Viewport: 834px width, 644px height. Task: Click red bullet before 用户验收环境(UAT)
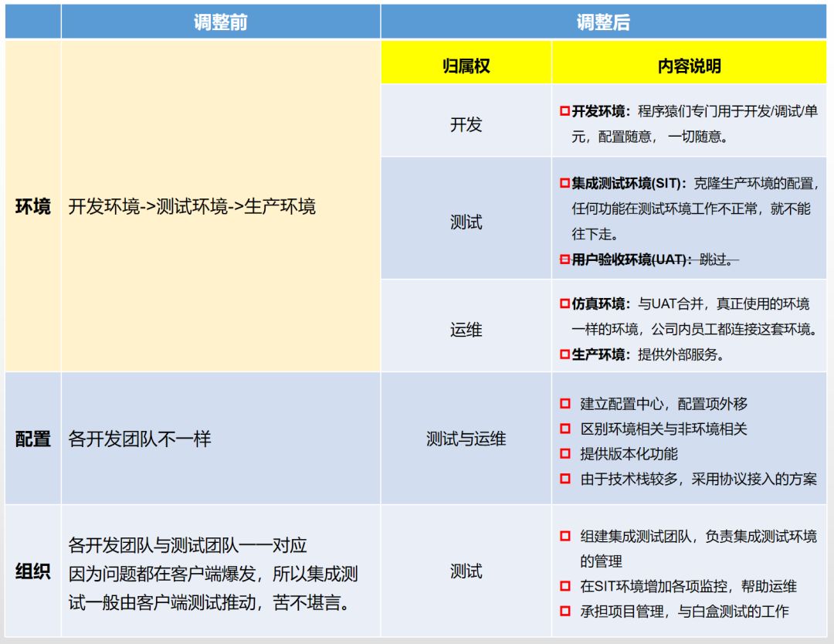click(564, 259)
